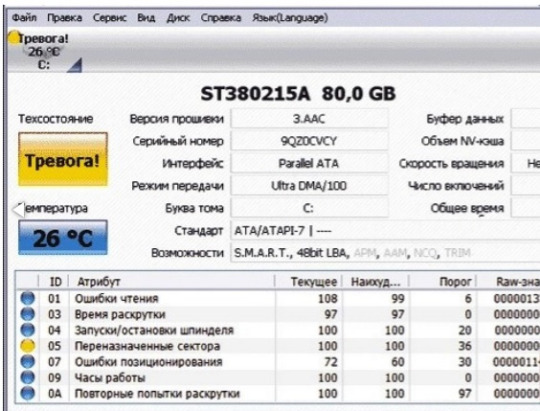Open the Язык(Language) menu

pyautogui.click(x=290, y=18)
